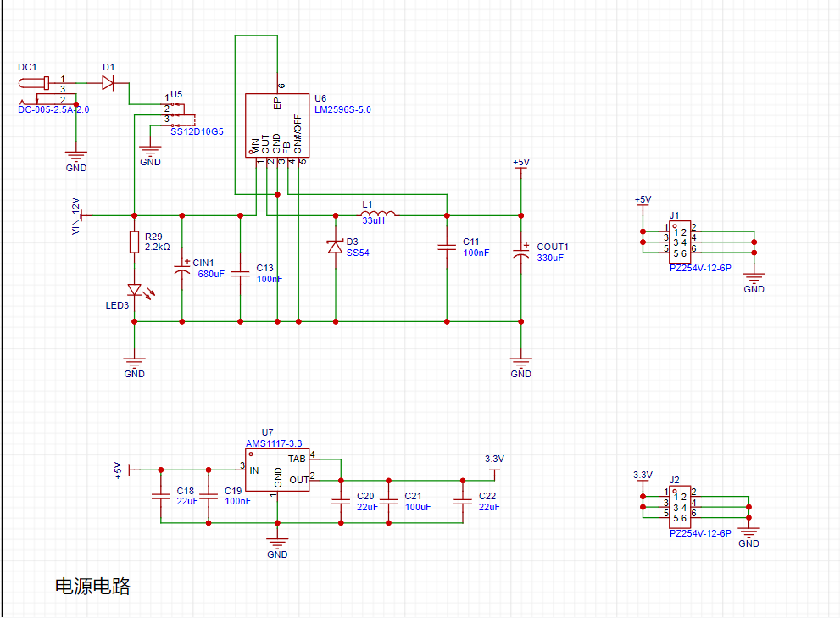Select the LED3 indicator symbol
The width and height of the screenshot is (840, 618).
[134, 291]
